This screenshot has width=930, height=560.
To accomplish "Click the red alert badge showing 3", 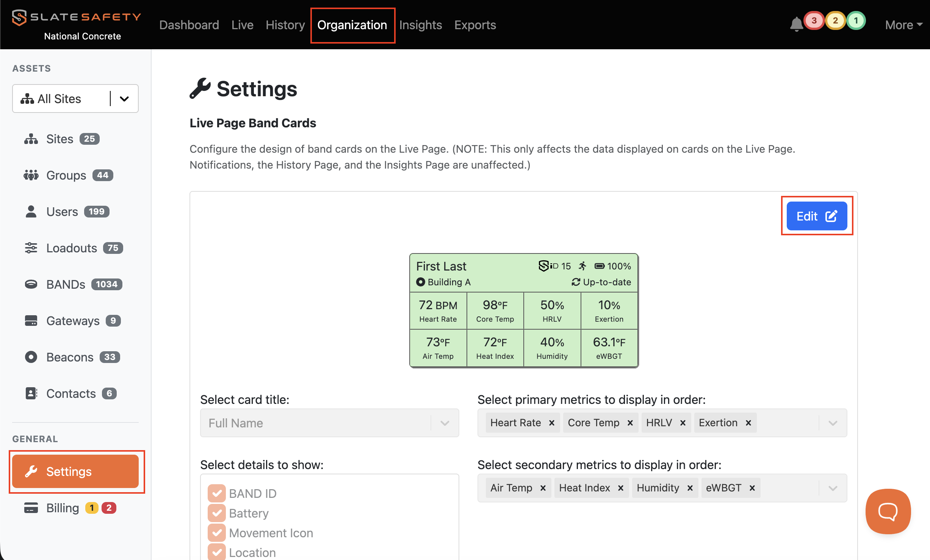I will tap(814, 20).
